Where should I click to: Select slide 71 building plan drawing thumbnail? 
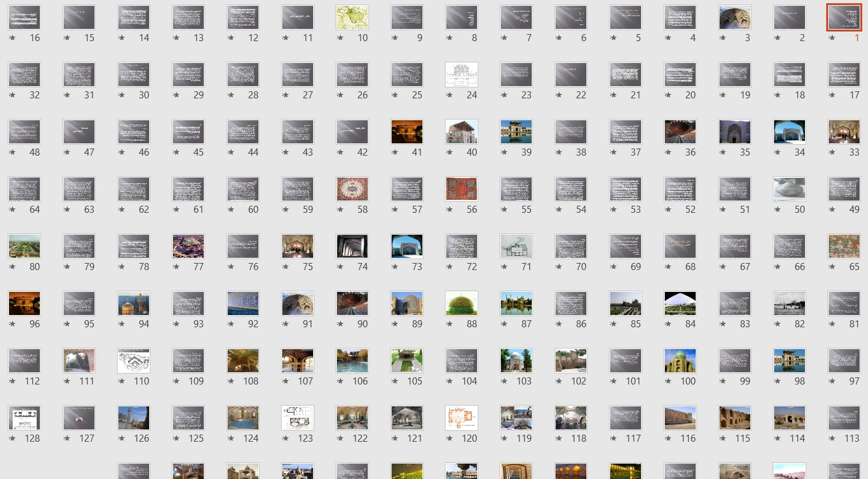[x=516, y=246]
